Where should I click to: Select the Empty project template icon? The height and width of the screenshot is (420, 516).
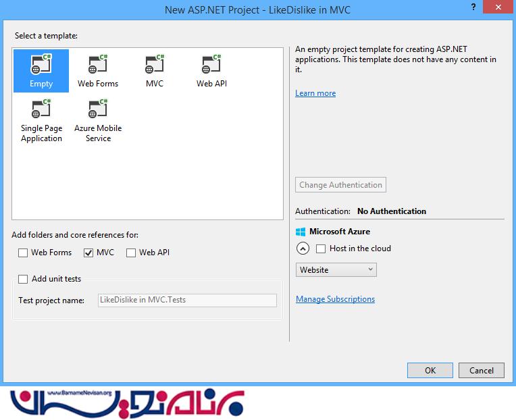point(41,65)
